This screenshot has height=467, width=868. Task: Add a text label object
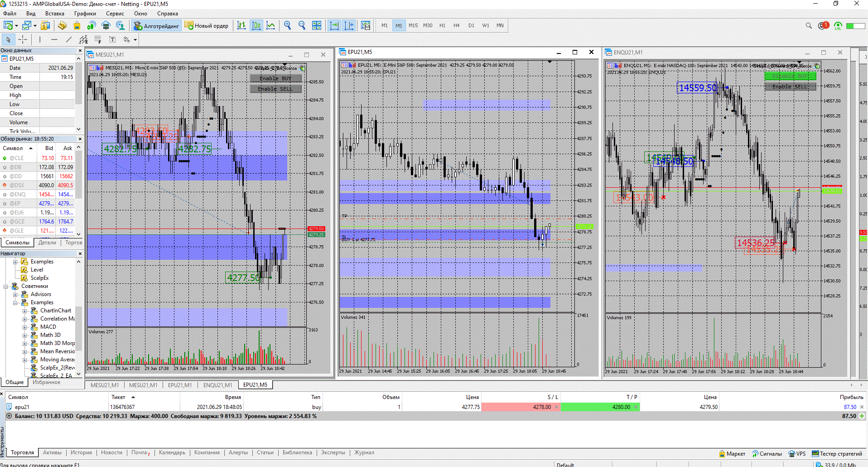click(x=112, y=40)
